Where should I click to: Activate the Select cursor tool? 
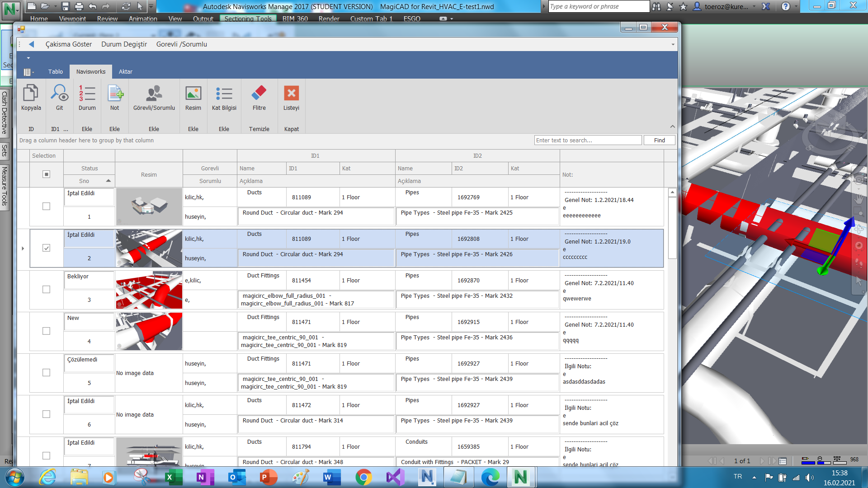point(140,6)
